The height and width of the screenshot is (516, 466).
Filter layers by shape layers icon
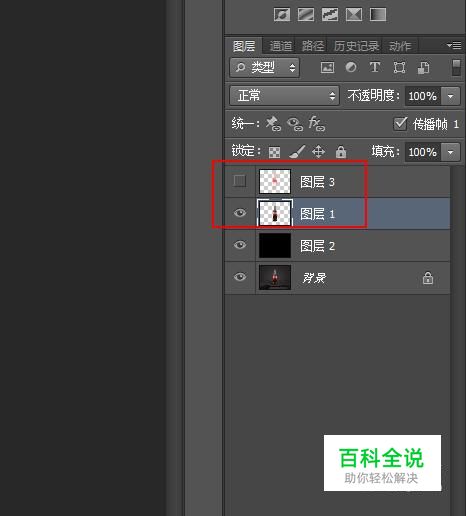[399, 68]
